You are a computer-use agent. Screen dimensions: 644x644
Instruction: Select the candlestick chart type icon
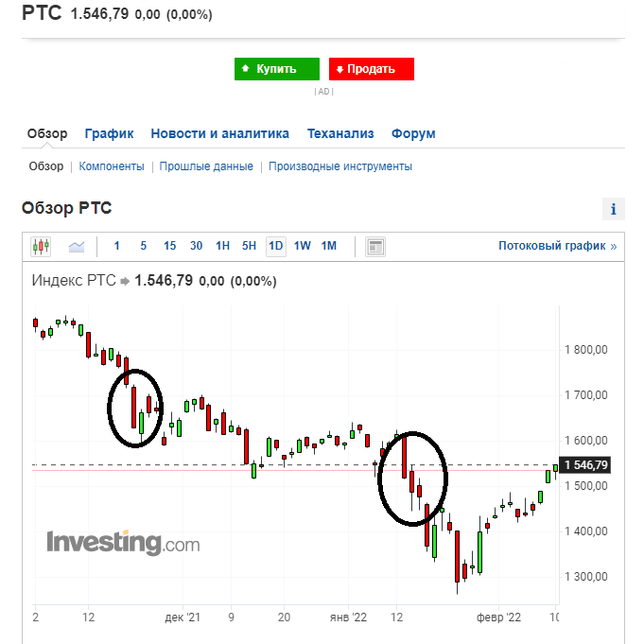(x=41, y=247)
